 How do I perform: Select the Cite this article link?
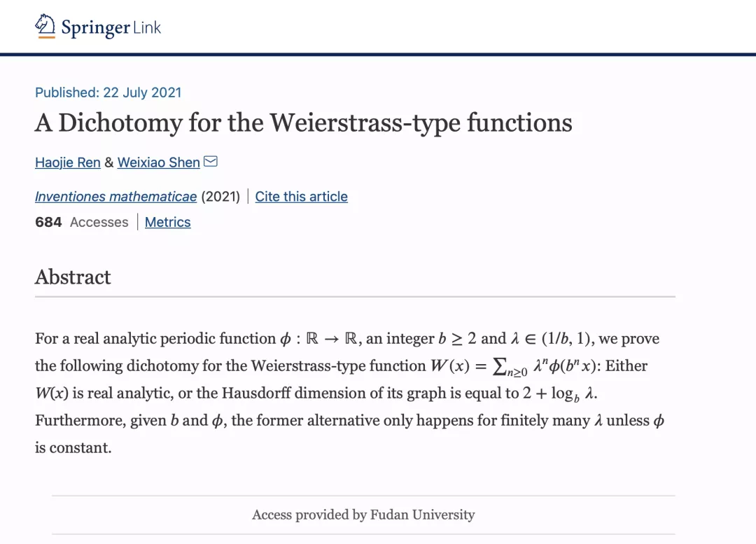click(301, 197)
